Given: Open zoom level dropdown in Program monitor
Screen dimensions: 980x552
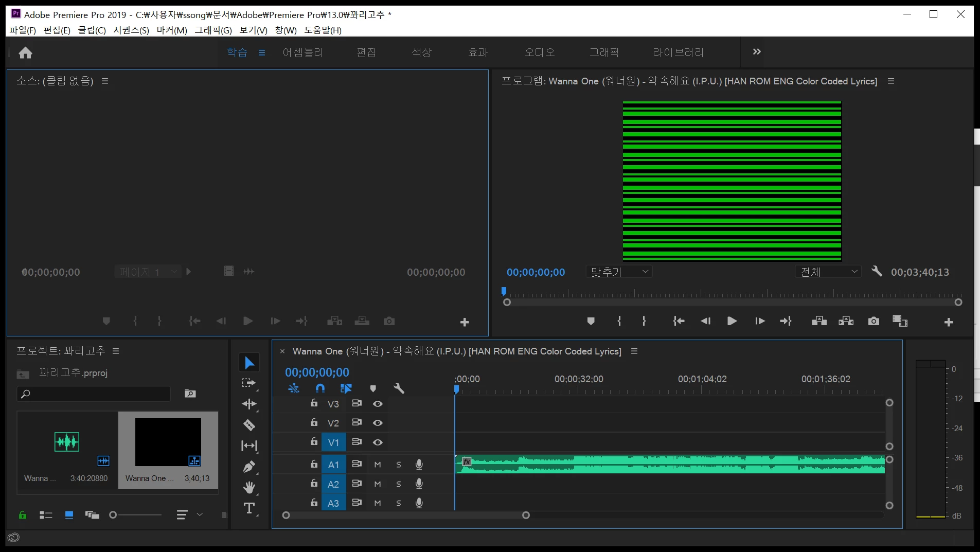Looking at the screenshot, I should [x=619, y=272].
